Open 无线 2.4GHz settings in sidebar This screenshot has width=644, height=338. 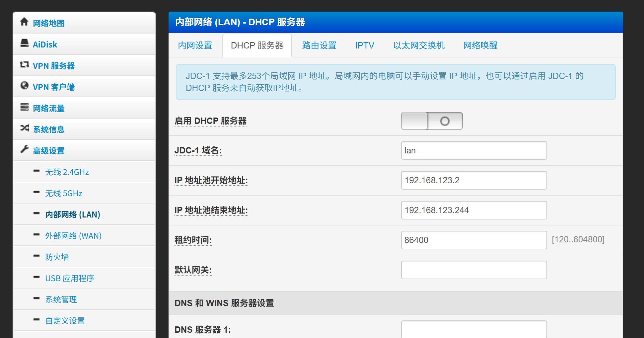pos(67,172)
